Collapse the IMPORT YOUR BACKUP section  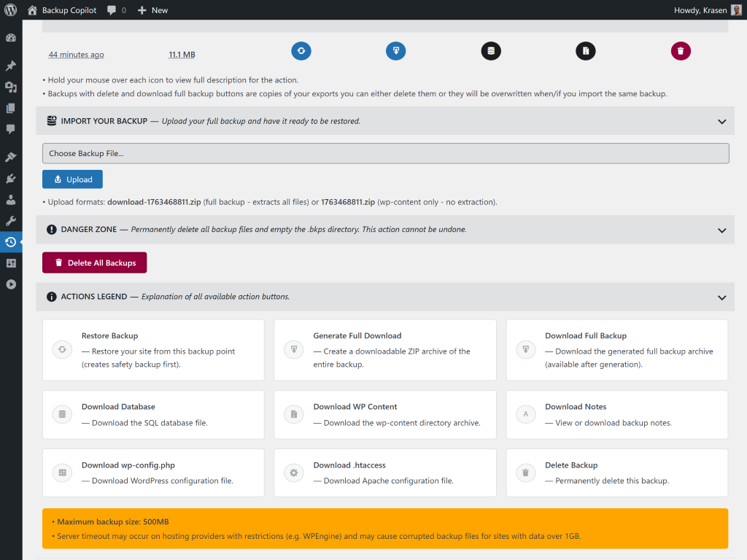(721, 121)
